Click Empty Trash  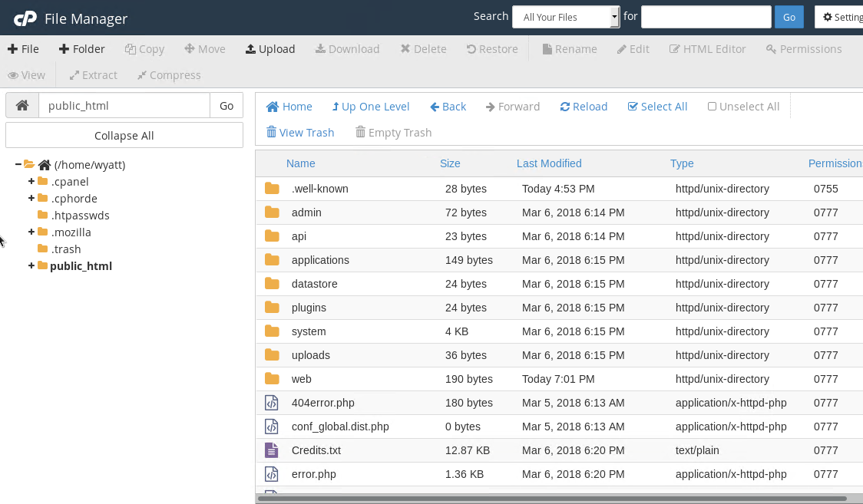point(394,133)
